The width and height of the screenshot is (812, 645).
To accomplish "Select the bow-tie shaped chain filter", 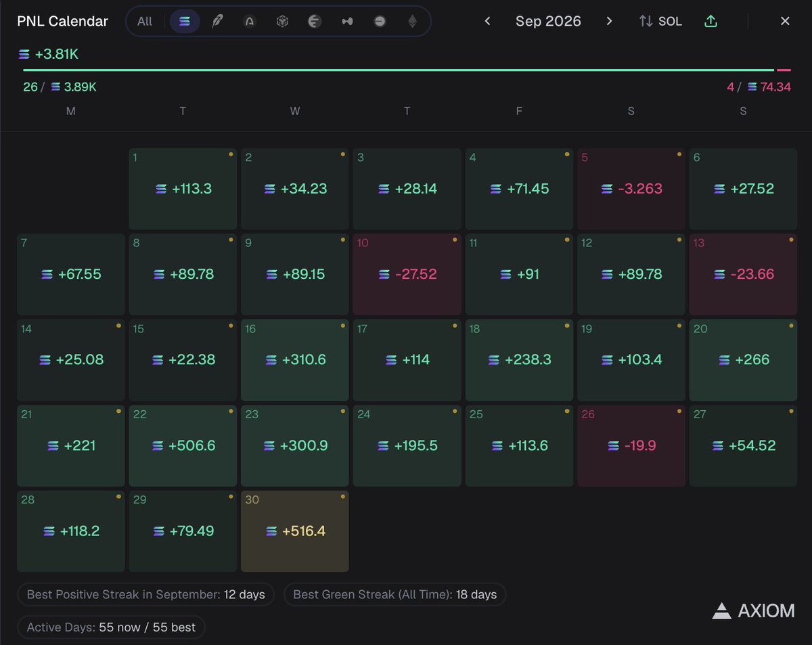I will [347, 21].
